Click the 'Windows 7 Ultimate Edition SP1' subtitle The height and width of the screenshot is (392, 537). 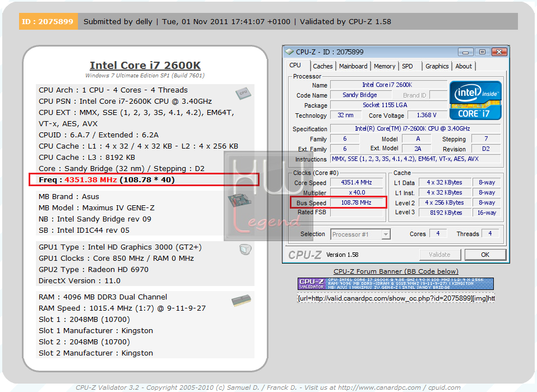(145, 75)
